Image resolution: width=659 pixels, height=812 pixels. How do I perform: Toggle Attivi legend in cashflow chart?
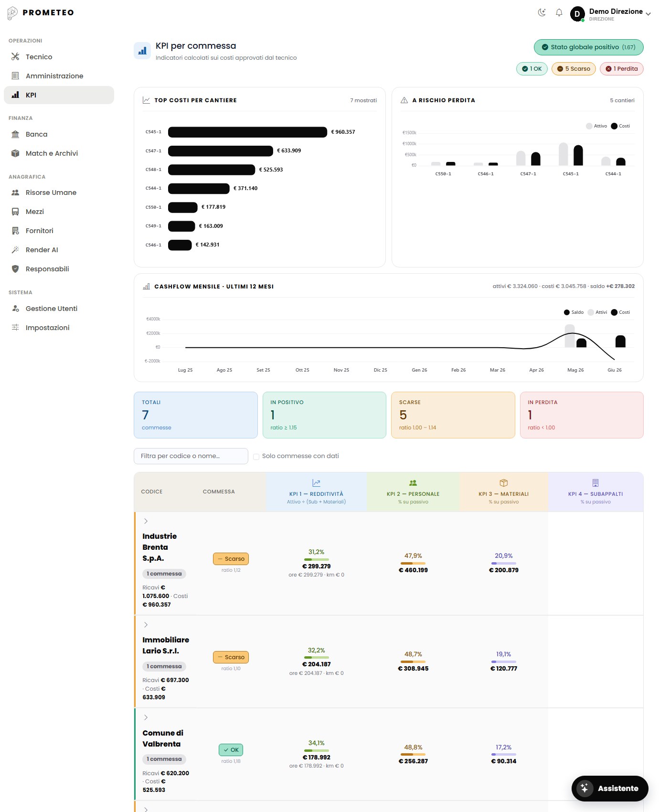tap(597, 312)
